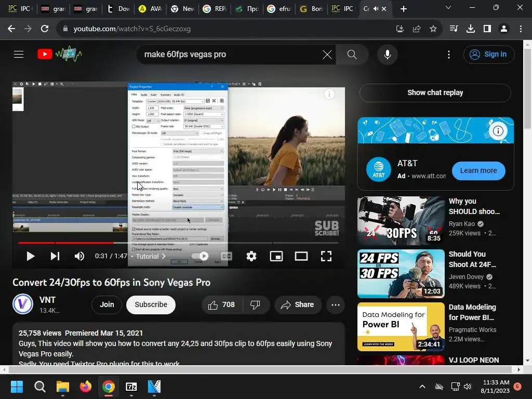Open player settings gear

(x=251, y=256)
